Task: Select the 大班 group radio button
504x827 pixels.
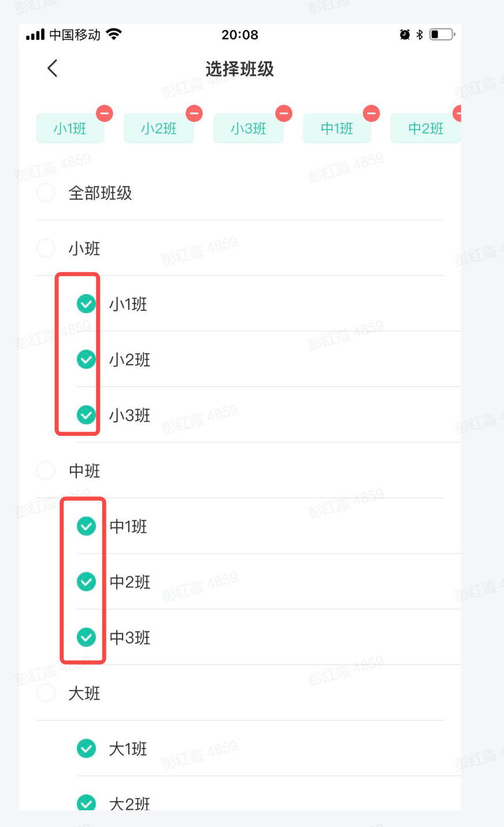Action: click(46, 693)
